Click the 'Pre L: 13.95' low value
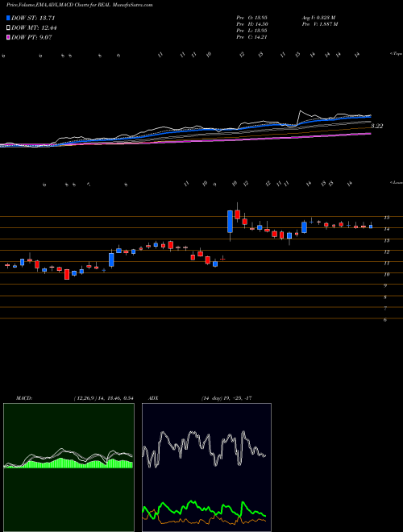Image resolution: width=403 pixels, height=532 pixels. coord(251,31)
